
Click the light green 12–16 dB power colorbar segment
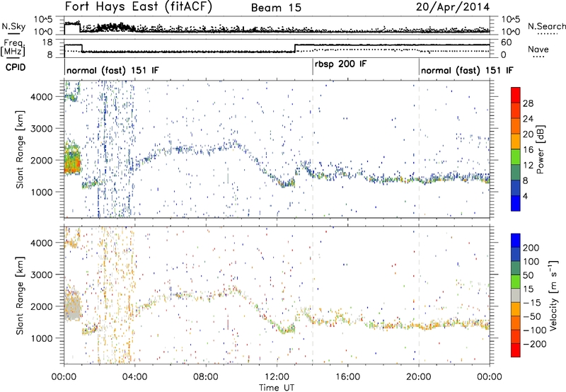click(x=516, y=157)
